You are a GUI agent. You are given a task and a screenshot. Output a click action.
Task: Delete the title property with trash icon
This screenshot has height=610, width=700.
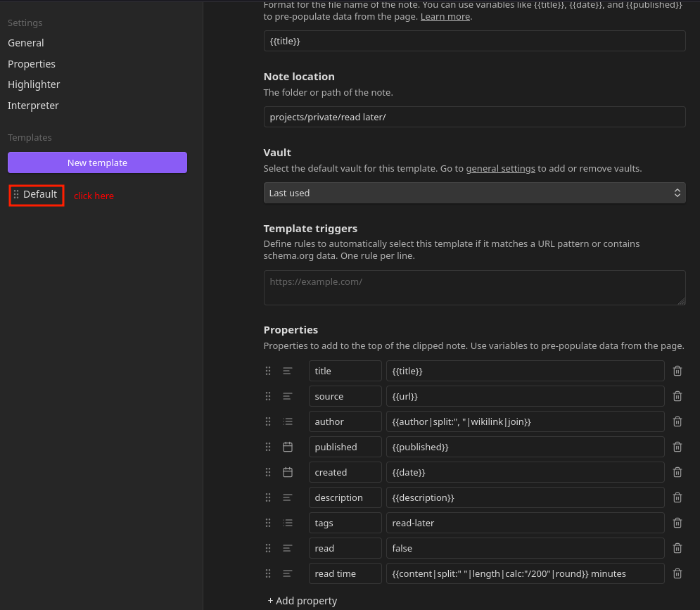point(677,371)
